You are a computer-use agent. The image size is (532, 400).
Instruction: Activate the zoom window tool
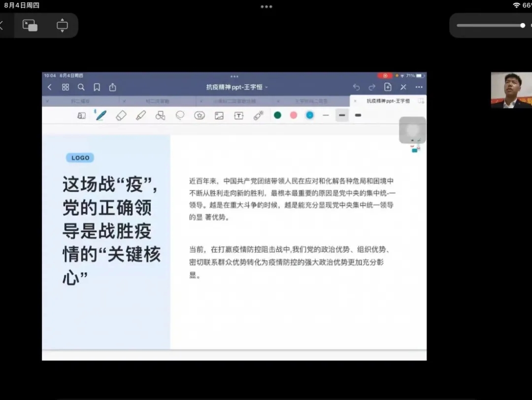click(81, 116)
